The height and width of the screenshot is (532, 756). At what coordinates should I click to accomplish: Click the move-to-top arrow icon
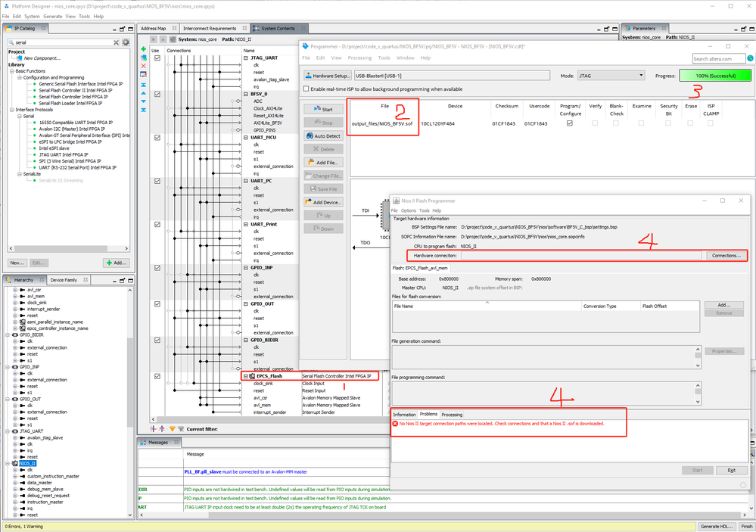[x=144, y=86]
